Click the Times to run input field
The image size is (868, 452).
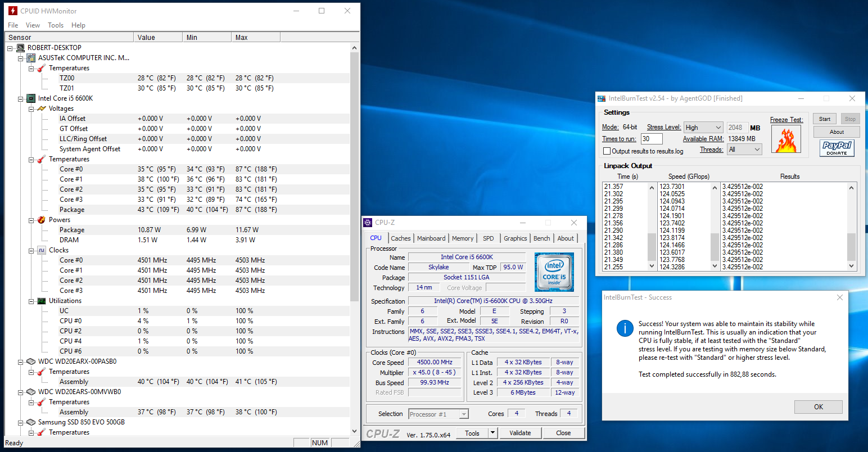pyautogui.click(x=652, y=139)
